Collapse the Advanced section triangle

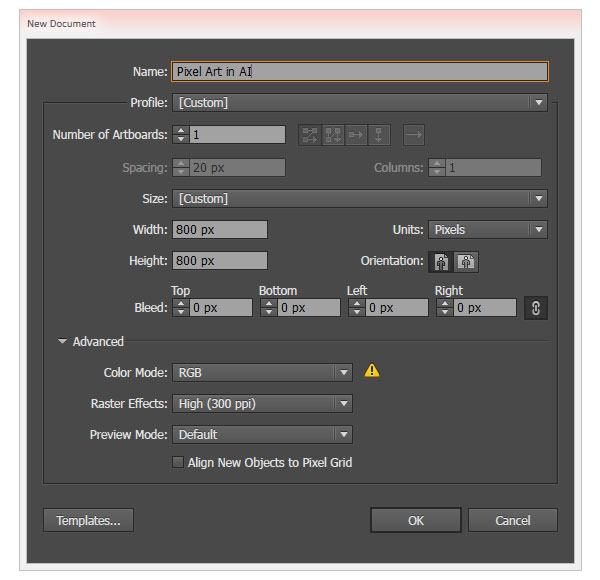(x=62, y=341)
